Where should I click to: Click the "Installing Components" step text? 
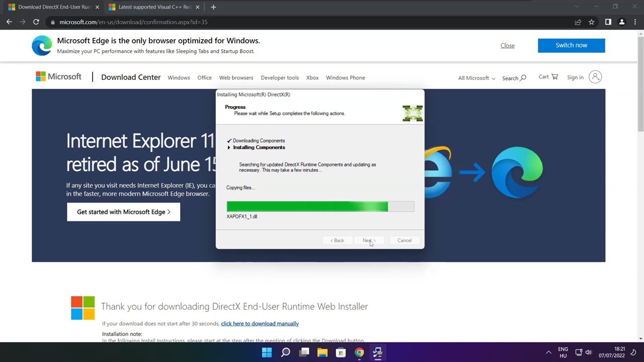click(x=259, y=147)
